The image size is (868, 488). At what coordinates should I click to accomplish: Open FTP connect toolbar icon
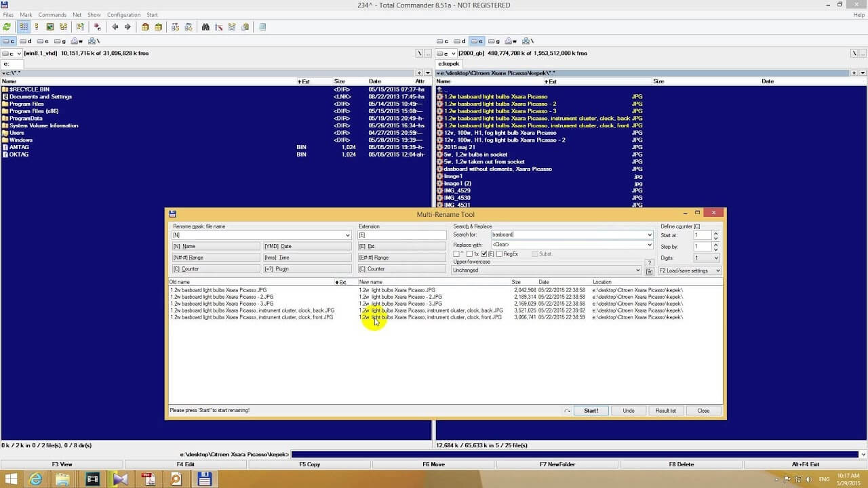click(x=175, y=27)
